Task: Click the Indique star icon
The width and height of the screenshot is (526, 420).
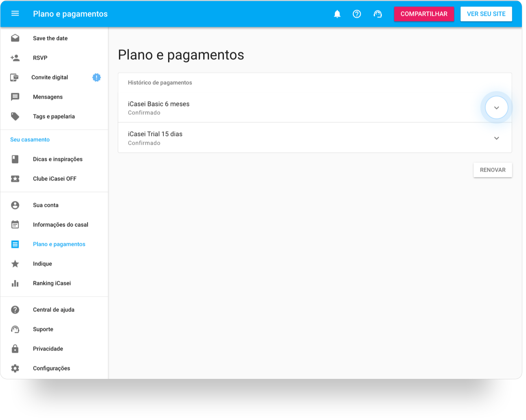Action: click(15, 264)
